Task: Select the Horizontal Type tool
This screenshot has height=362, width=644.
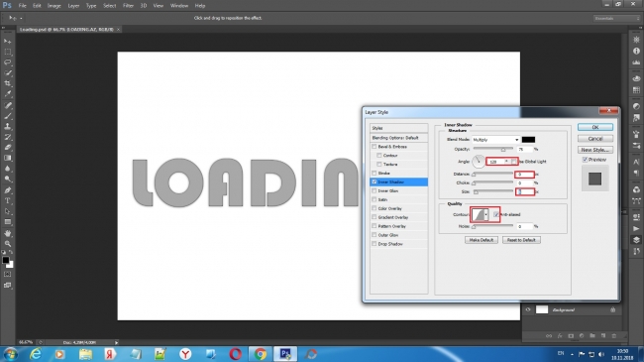Action: click(7, 200)
